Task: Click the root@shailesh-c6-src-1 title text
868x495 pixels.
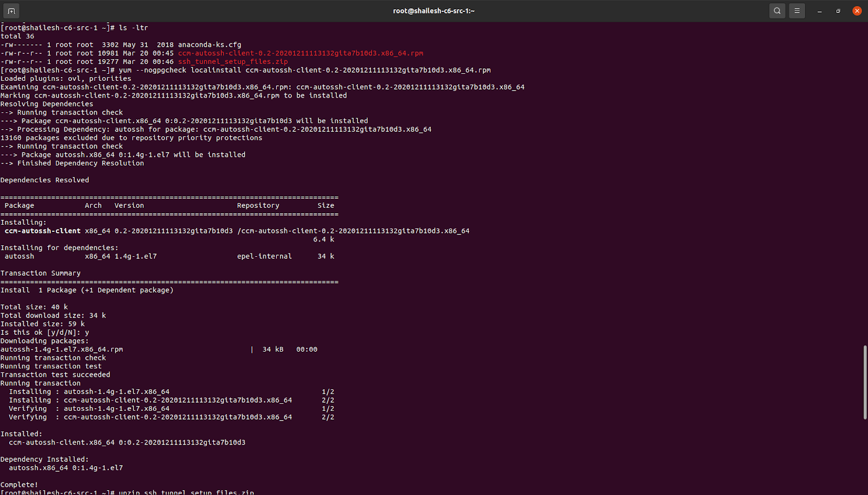Action: (x=433, y=10)
